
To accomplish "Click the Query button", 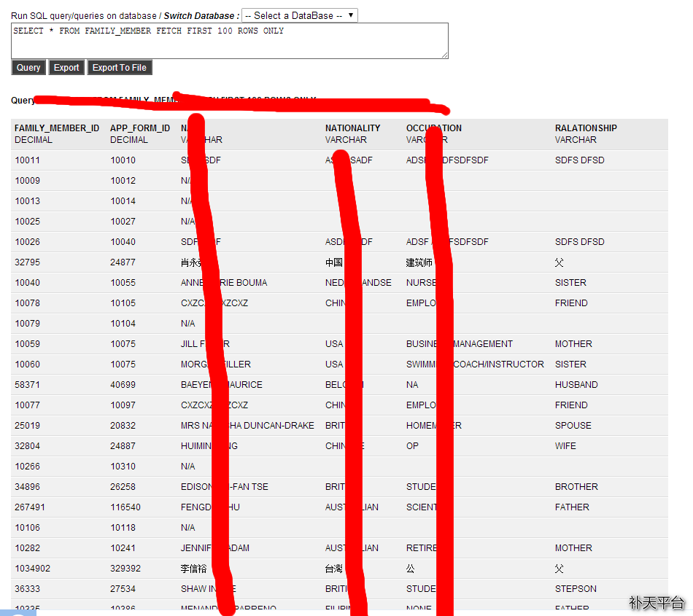I will [28, 68].
